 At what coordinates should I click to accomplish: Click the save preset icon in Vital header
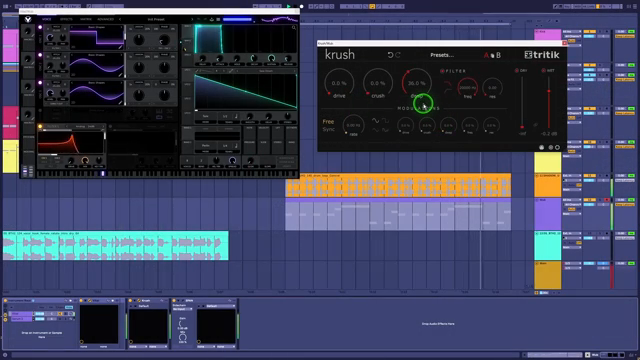211,19
